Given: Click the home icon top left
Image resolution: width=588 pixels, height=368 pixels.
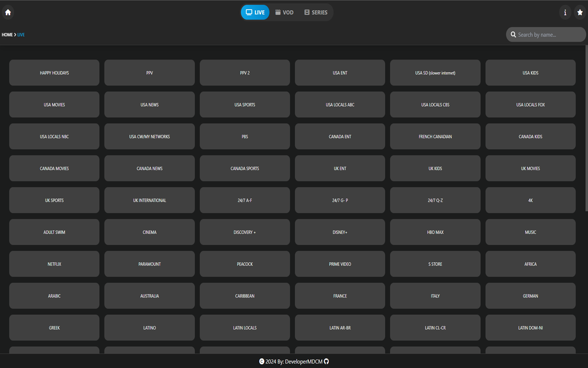Looking at the screenshot, I should pyautogui.click(x=7, y=12).
